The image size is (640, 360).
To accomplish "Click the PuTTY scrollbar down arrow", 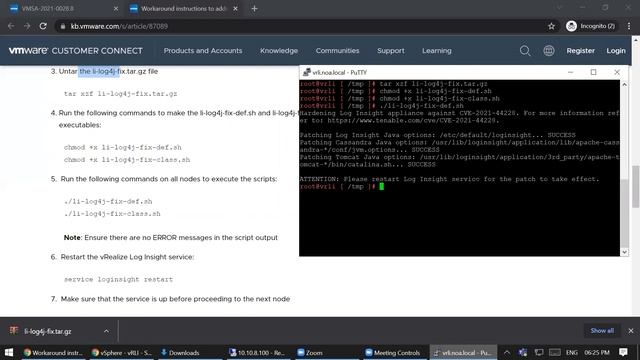I will (x=624, y=252).
